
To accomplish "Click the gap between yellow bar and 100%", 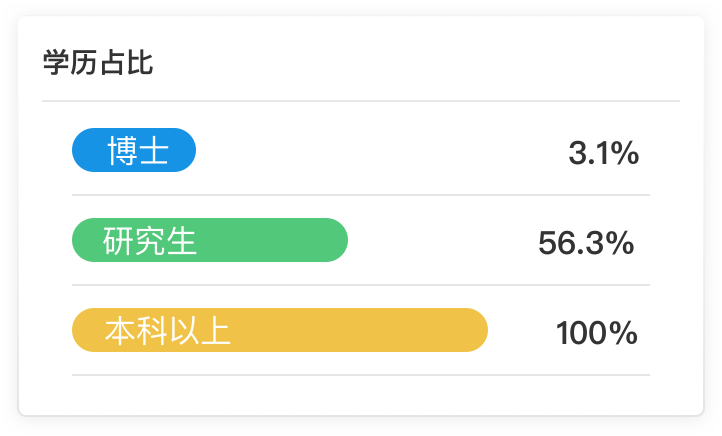I will tap(522, 330).
